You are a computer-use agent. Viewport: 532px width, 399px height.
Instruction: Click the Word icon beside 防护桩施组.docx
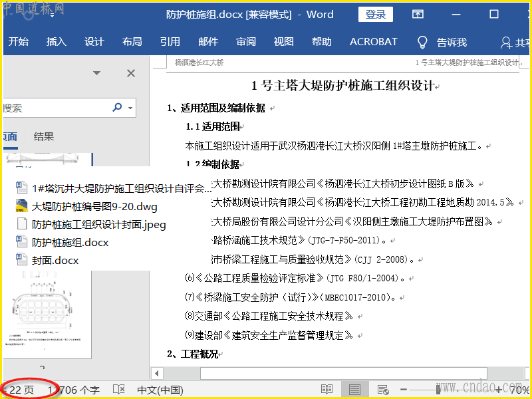(22, 241)
